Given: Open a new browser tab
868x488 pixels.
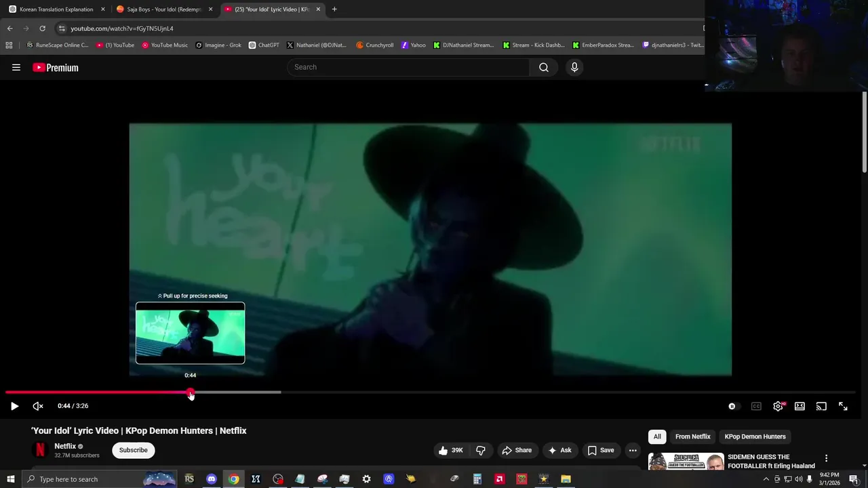Looking at the screenshot, I should click(x=334, y=9).
